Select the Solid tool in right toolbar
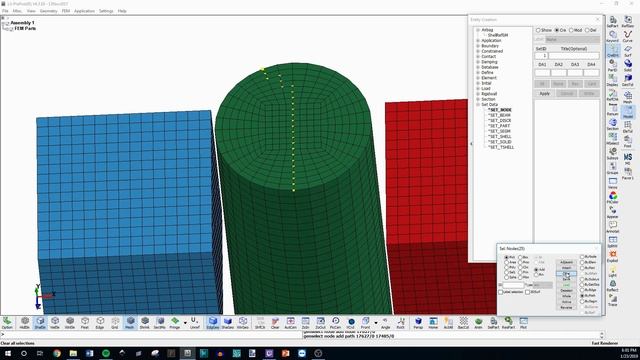 click(x=628, y=65)
